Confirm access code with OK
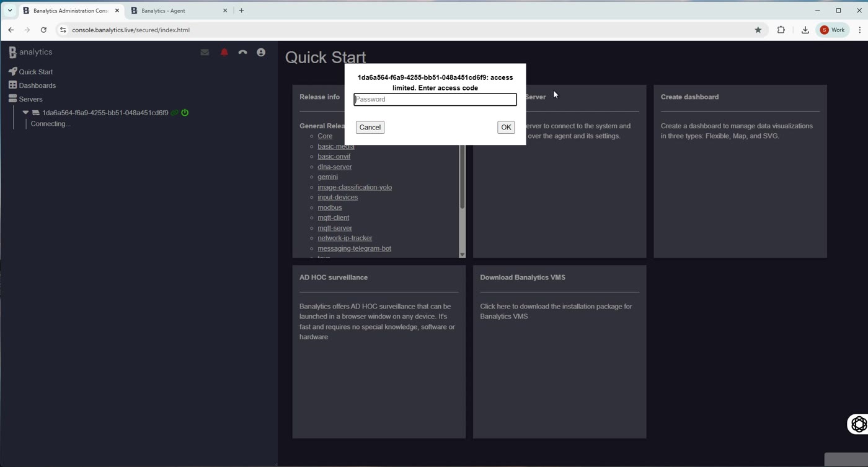The height and width of the screenshot is (467, 868). pos(506,127)
